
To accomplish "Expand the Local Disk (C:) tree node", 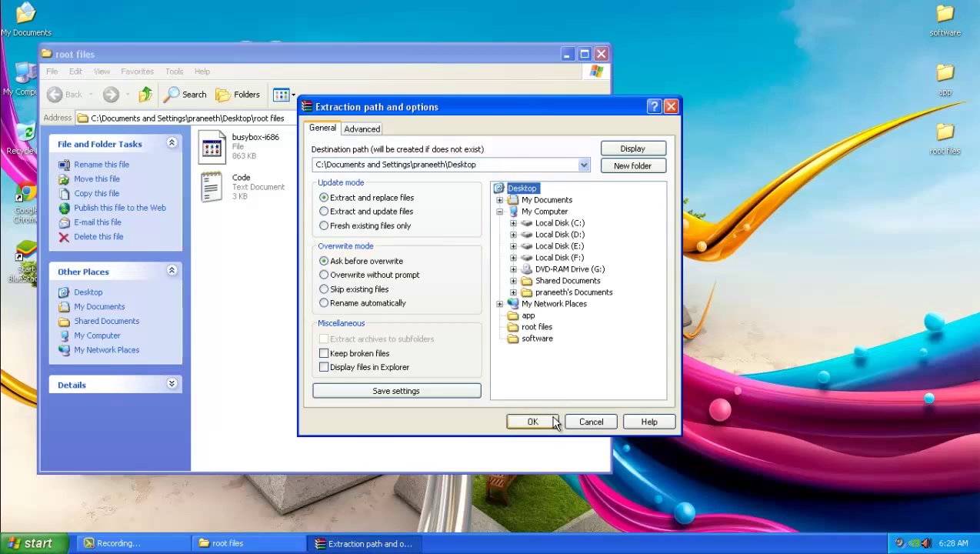I will pos(513,222).
